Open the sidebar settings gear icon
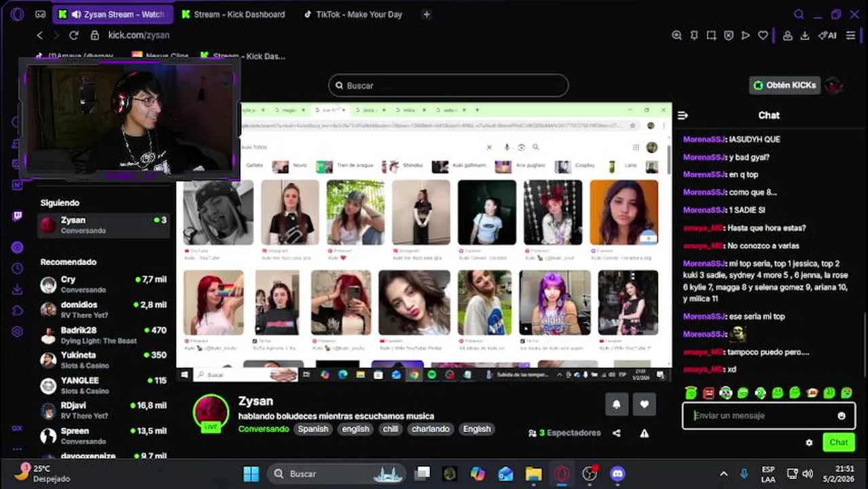The height and width of the screenshot is (489, 868). (x=18, y=331)
